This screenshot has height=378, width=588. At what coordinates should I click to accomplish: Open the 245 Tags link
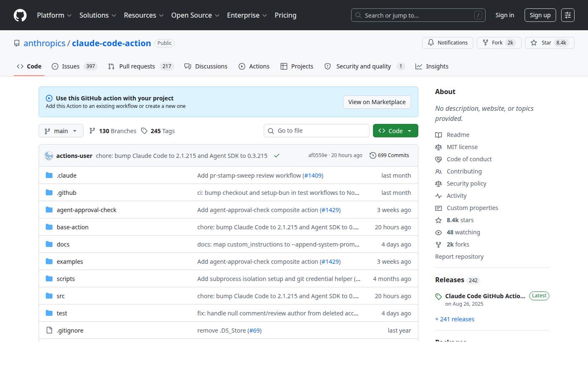point(158,131)
